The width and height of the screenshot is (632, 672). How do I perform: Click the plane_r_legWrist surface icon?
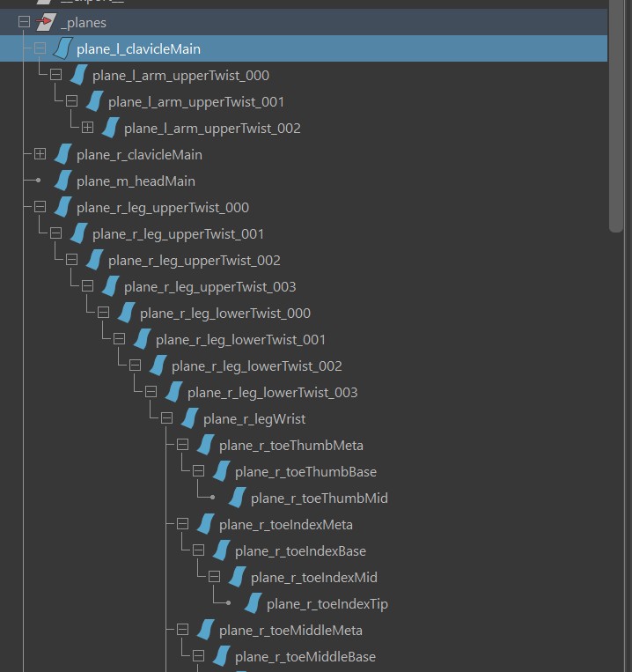click(189, 418)
